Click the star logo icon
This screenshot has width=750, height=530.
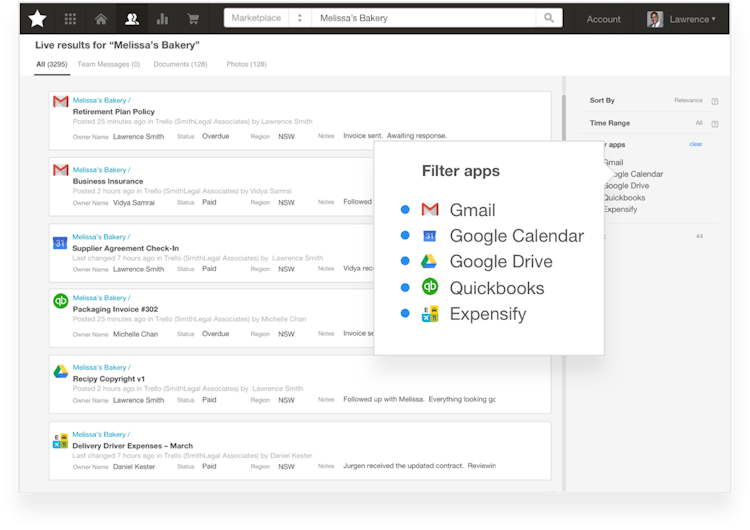(37, 19)
